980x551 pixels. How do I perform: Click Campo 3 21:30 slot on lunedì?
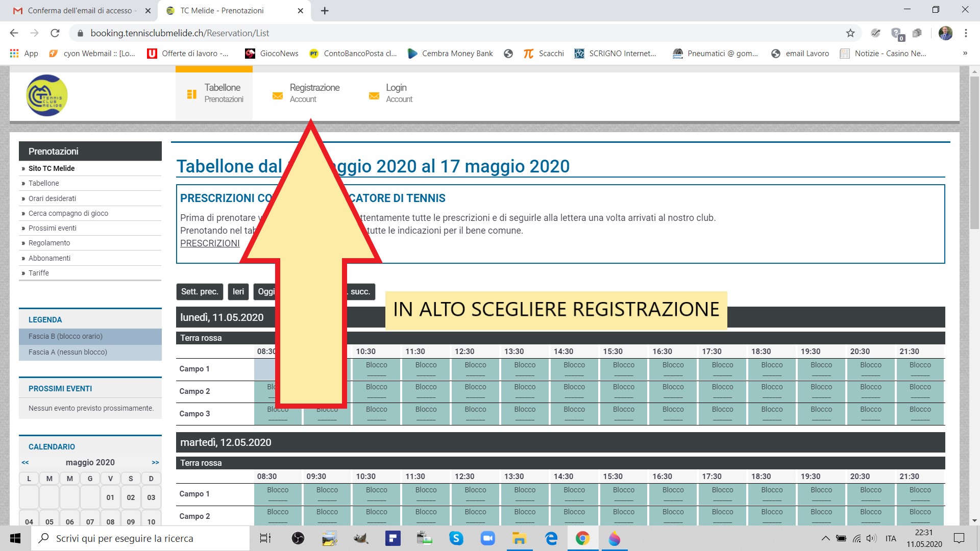coord(920,414)
